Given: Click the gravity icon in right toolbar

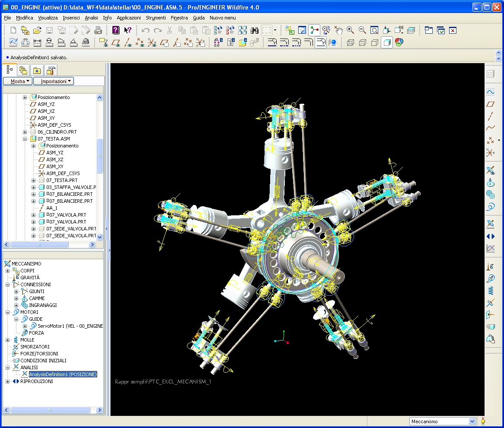Looking at the screenshot, I should (x=491, y=266).
